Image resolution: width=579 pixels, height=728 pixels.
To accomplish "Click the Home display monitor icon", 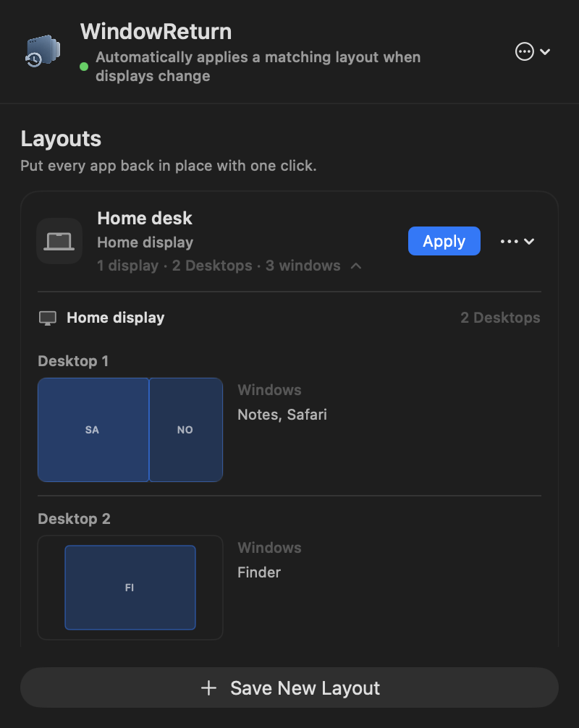I will pyautogui.click(x=47, y=318).
